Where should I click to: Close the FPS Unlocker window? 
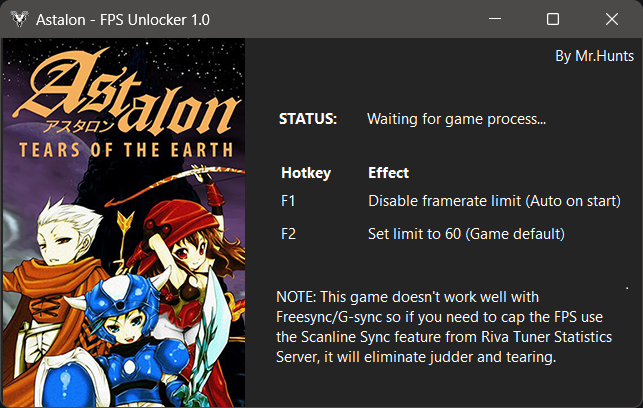click(x=612, y=19)
